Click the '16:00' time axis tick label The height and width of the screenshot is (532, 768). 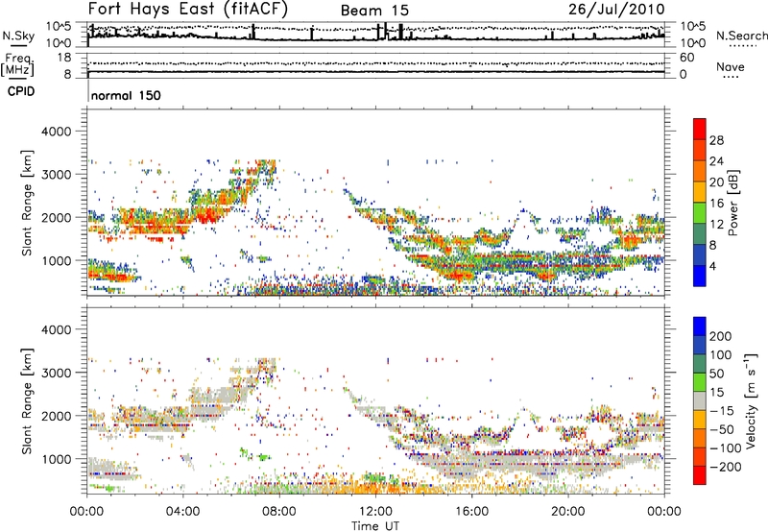pos(471,512)
